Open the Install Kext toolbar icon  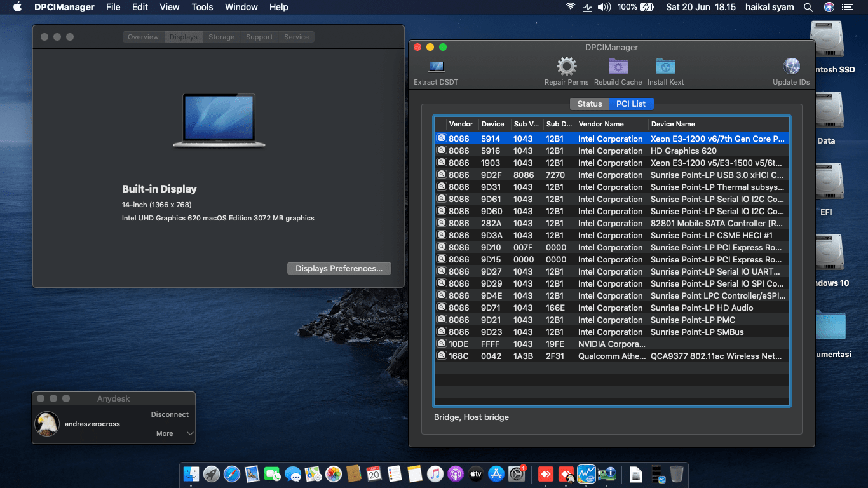(665, 67)
